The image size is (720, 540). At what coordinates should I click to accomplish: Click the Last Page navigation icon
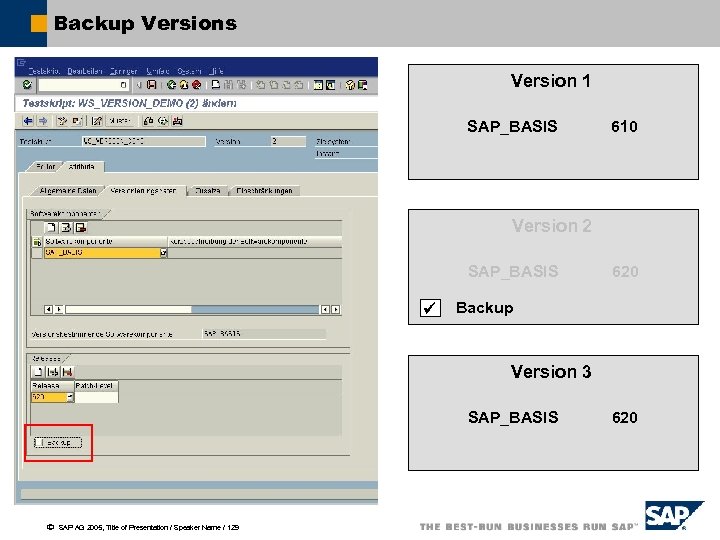point(298,84)
